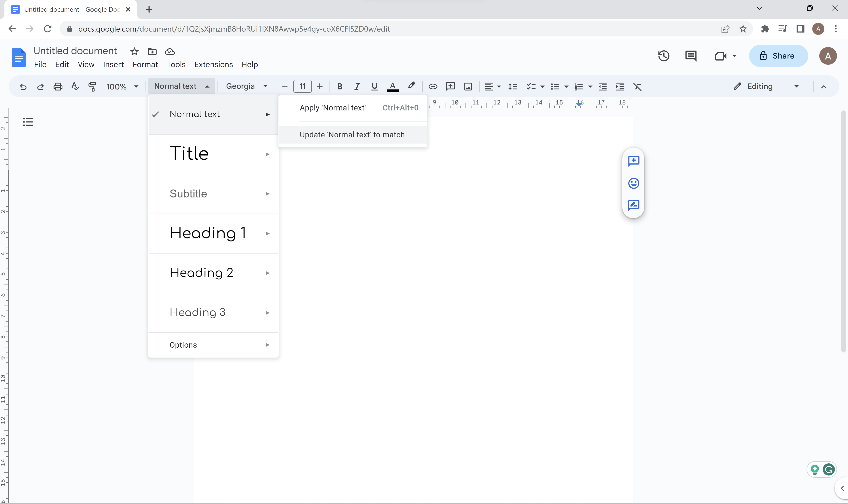848x504 pixels.
Task: Open Grammarly widget icon
Action: pyautogui.click(x=829, y=470)
